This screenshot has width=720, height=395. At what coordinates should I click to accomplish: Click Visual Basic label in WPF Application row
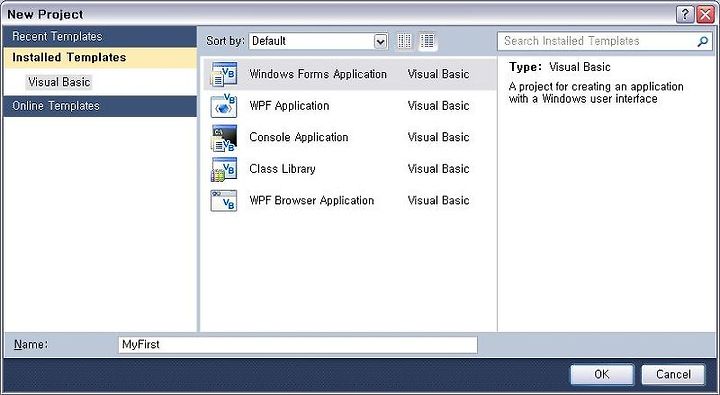pyautogui.click(x=439, y=106)
